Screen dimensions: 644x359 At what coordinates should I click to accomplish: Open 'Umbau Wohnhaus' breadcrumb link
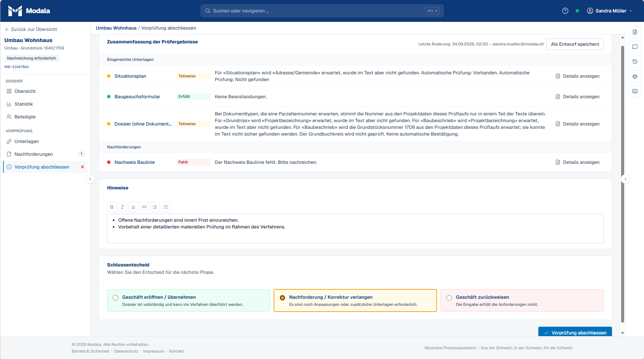tap(116, 28)
